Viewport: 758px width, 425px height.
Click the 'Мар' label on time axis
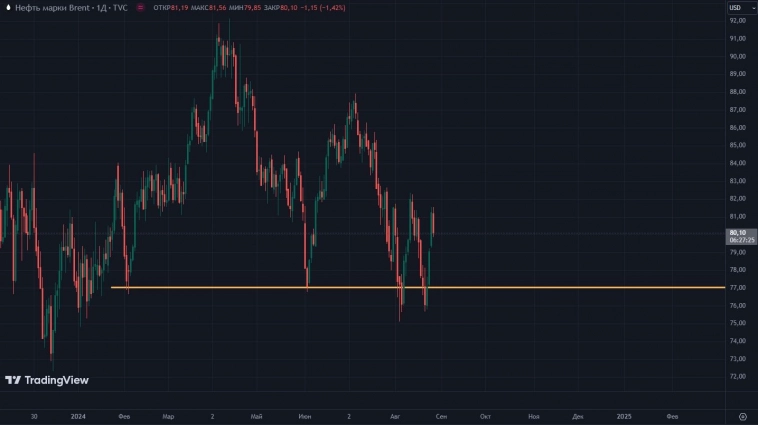168,416
